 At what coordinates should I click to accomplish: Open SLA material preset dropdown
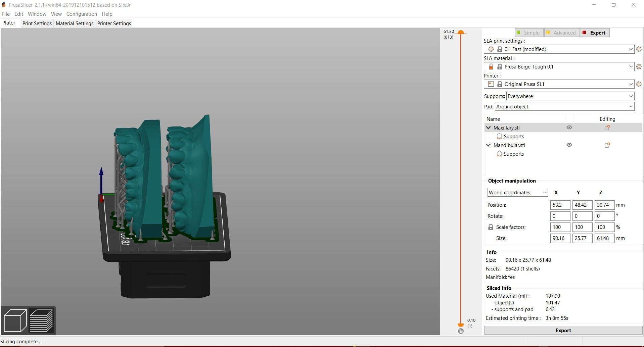559,67
